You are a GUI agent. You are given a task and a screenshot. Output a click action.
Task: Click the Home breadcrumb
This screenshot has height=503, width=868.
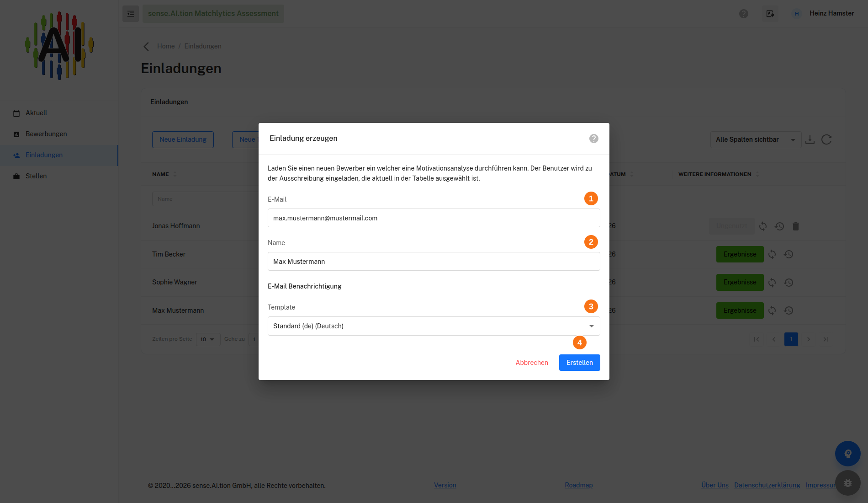point(166,46)
